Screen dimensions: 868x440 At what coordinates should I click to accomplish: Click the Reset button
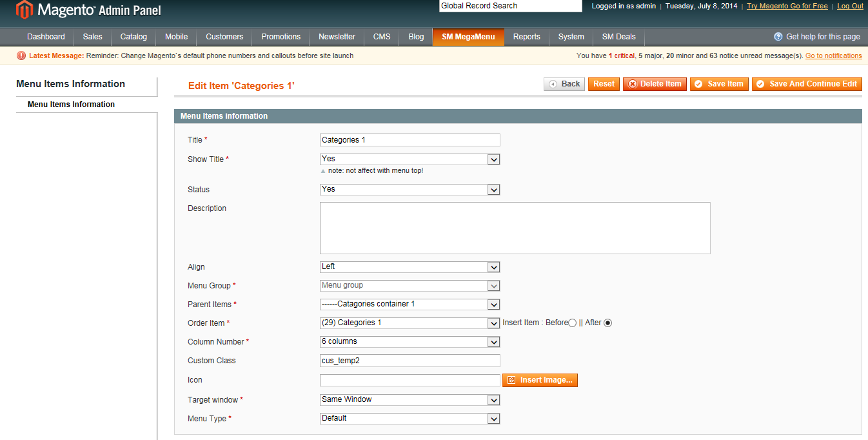[604, 84]
